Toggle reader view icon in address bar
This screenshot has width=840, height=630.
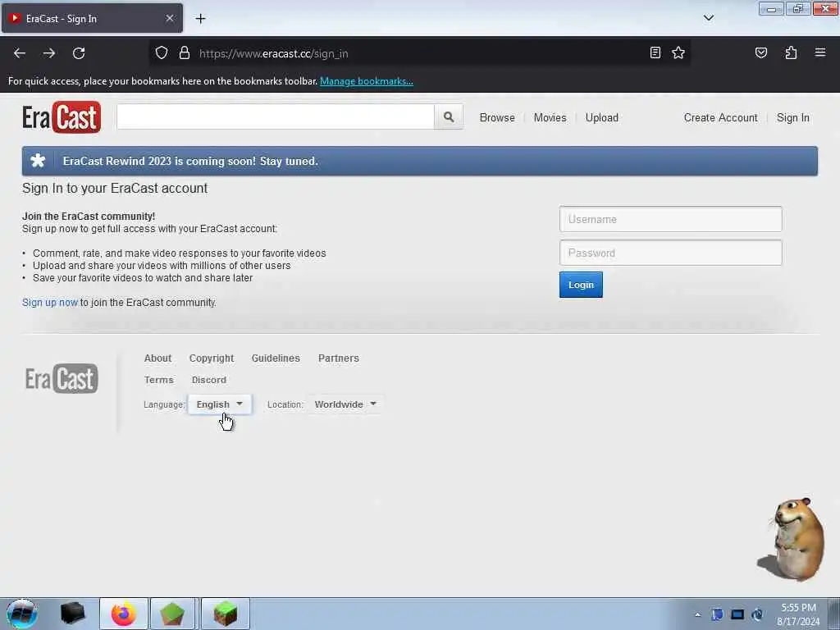[655, 52]
